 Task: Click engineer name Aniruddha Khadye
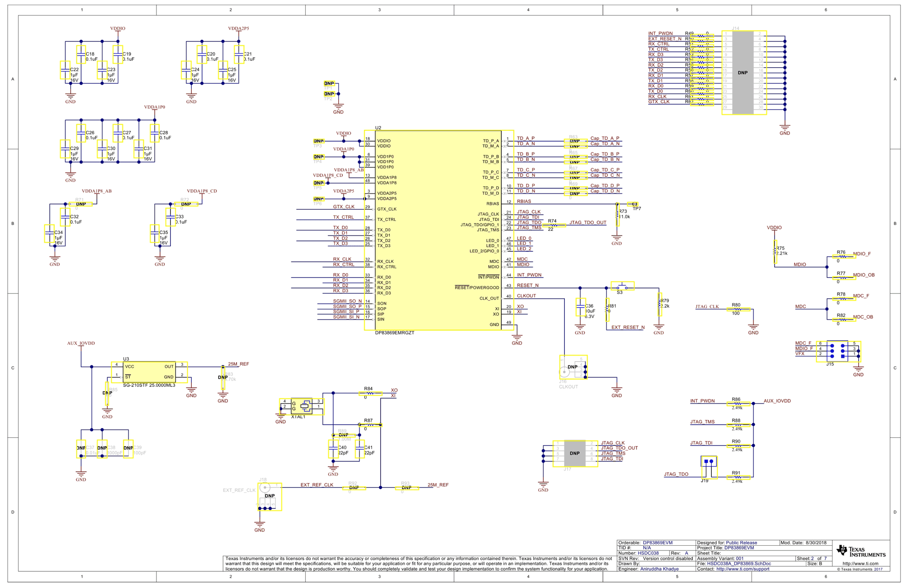tap(659, 569)
